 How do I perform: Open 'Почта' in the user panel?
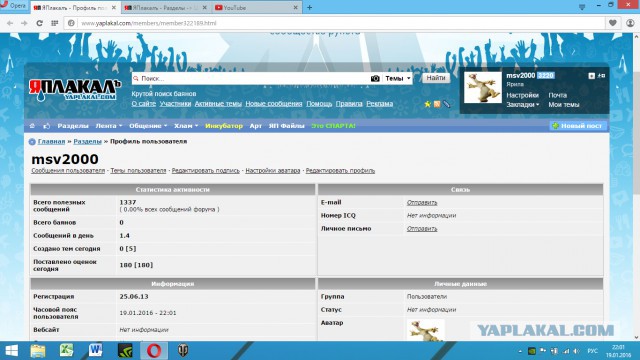(558, 95)
